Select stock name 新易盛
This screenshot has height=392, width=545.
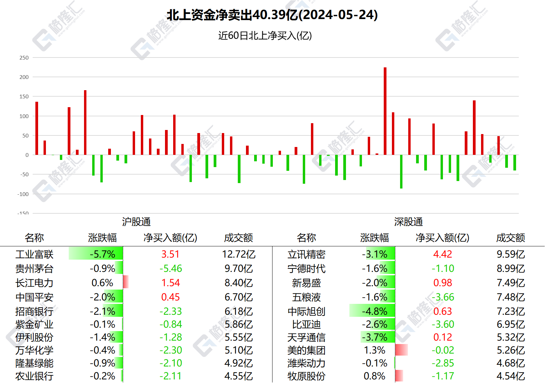(x=307, y=283)
